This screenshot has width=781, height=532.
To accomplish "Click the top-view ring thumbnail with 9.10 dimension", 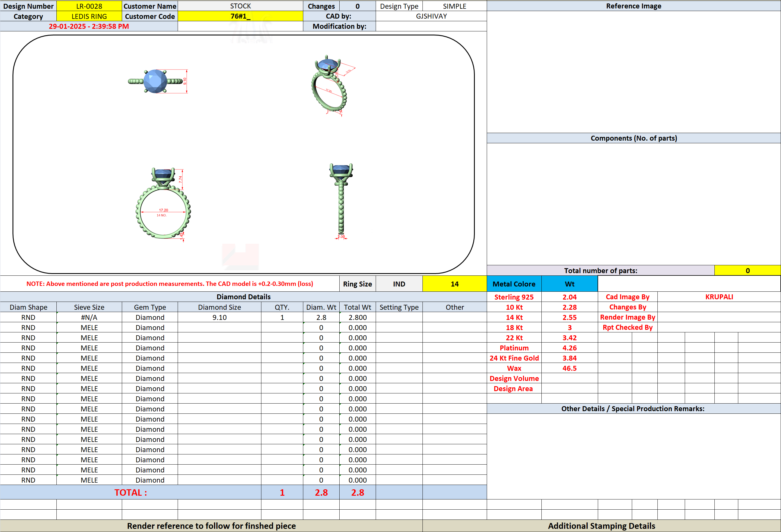I will coord(158,81).
